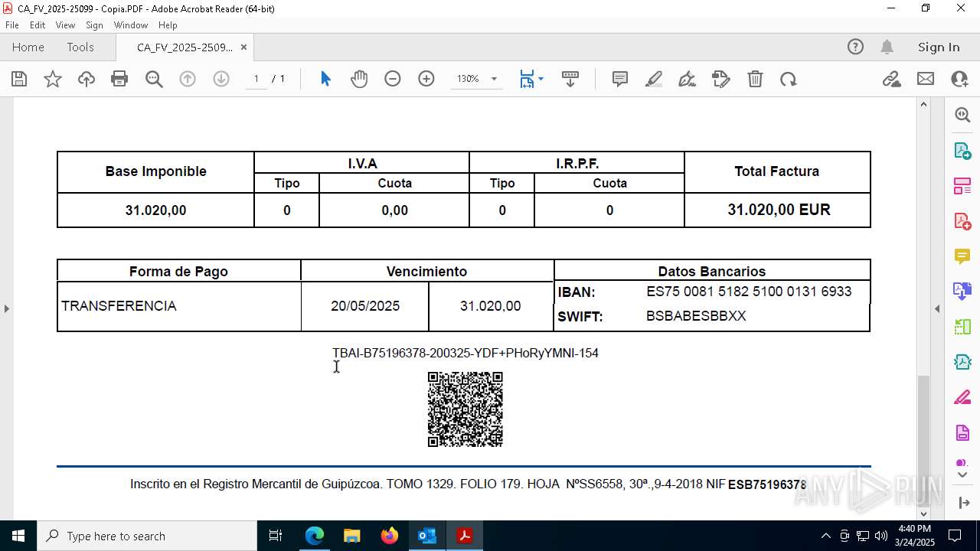The width and height of the screenshot is (980, 551).
Task: Switch to the Home tab
Action: pyautogui.click(x=28, y=47)
